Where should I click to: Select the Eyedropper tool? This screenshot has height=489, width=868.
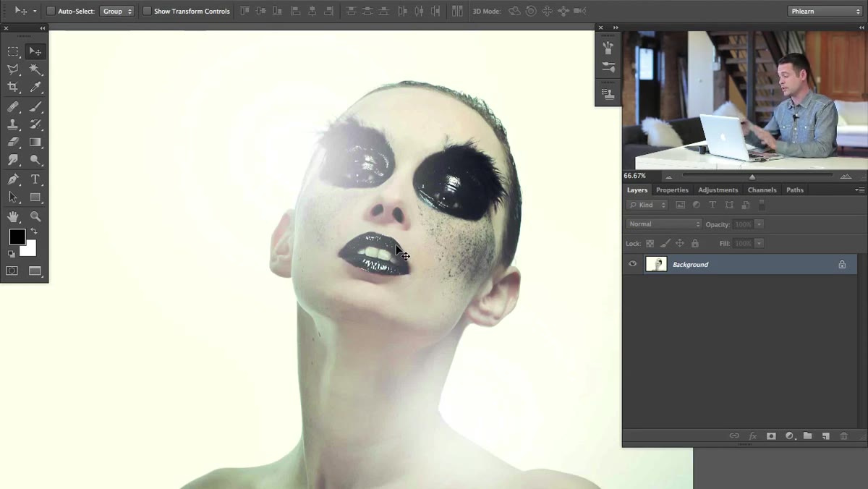click(x=35, y=87)
